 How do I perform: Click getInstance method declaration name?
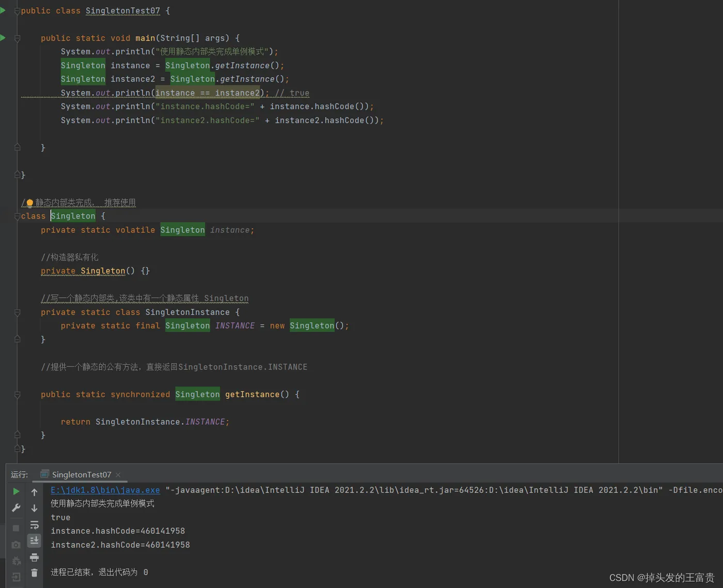252,394
